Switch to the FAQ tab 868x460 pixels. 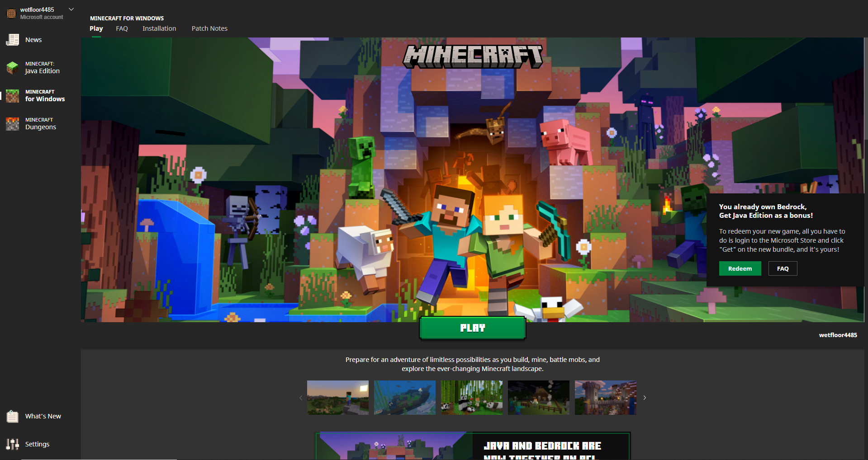click(122, 28)
